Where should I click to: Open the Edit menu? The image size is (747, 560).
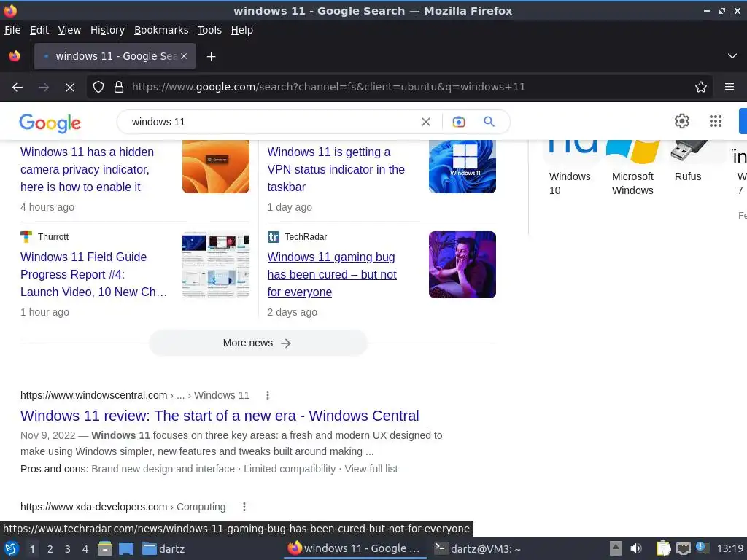[39, 30]
